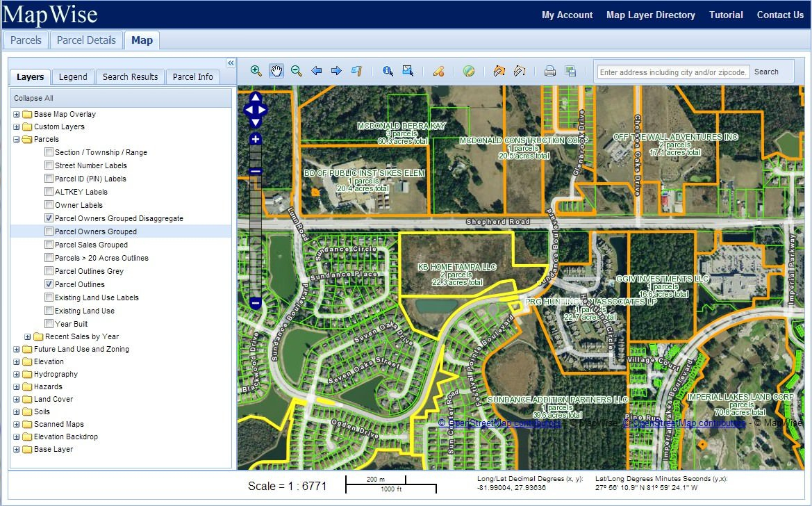
Task: Switch to the Legend tab
Action: coord(73,77)
